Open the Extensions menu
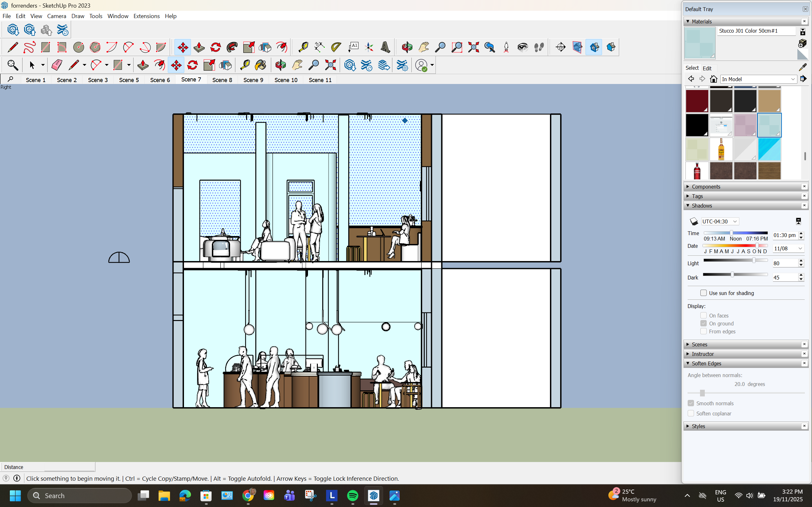 [x=146, y=16]
